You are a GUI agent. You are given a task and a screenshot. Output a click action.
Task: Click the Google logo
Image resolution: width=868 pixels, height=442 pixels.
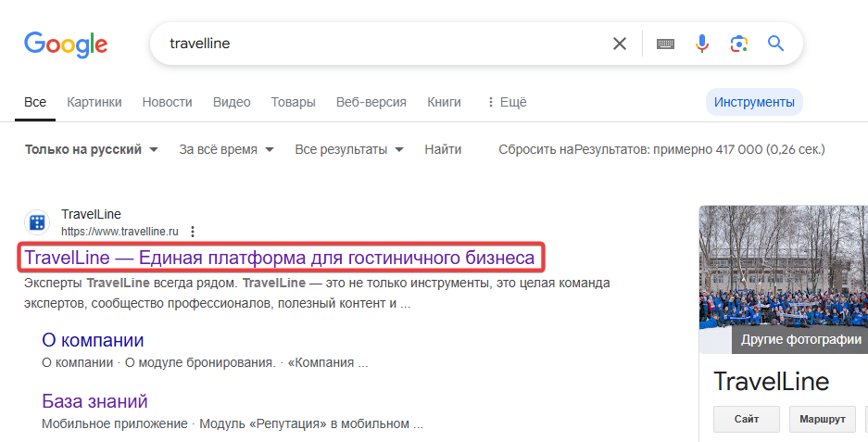click(66, 44)
